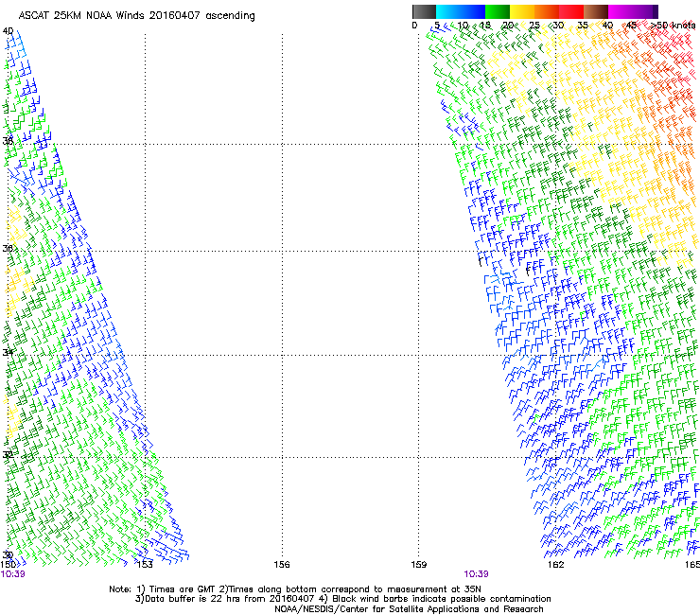The width and height of the screenshot is (700, 615).
Task: Click the title 'ASCAT 25KM NOAA Winds 20160407 ascending'
Action: [x=136, y=16]
